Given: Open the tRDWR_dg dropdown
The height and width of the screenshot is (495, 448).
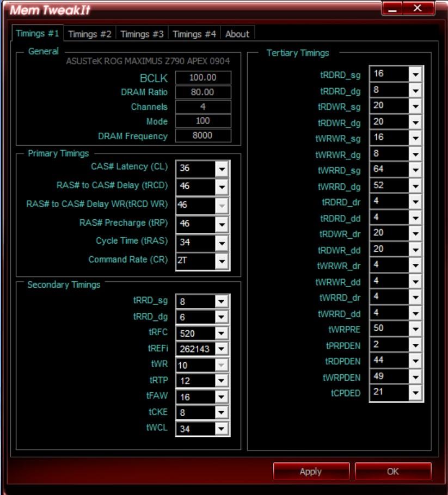Looking at the screenshot, I should pos(415,122).
